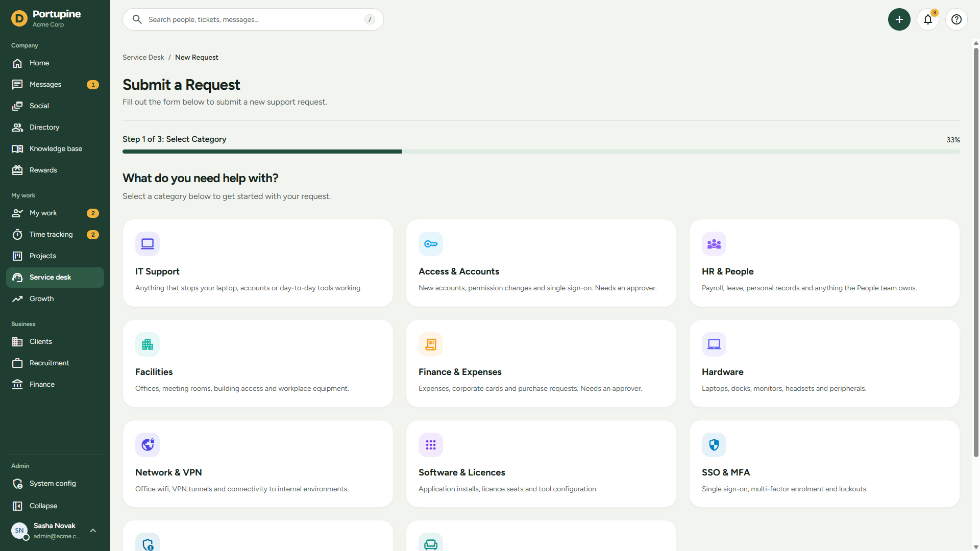Screen dimensions: 980x551
Task: Click the 33% progress label
Action: (953, 140)
